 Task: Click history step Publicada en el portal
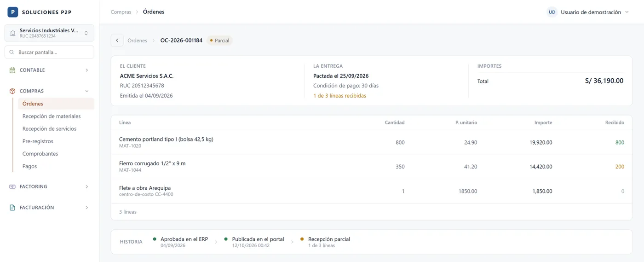coord(254,242)
